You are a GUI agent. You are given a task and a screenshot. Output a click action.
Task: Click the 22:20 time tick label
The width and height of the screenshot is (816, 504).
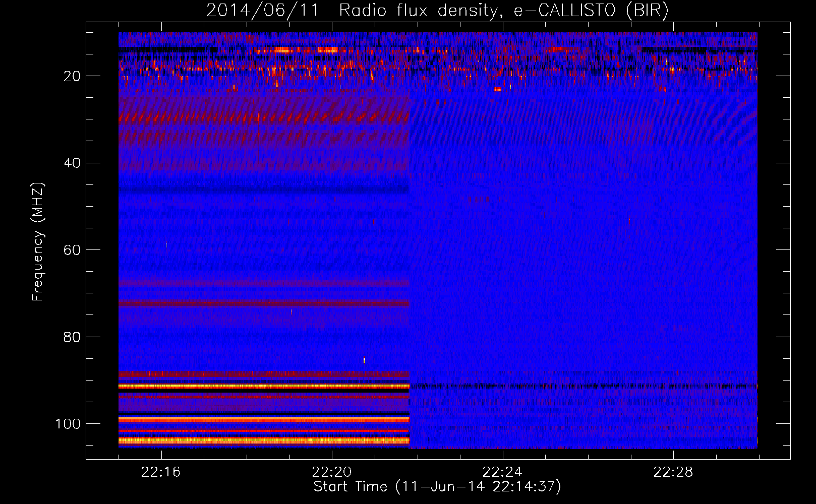coord(332,472)
